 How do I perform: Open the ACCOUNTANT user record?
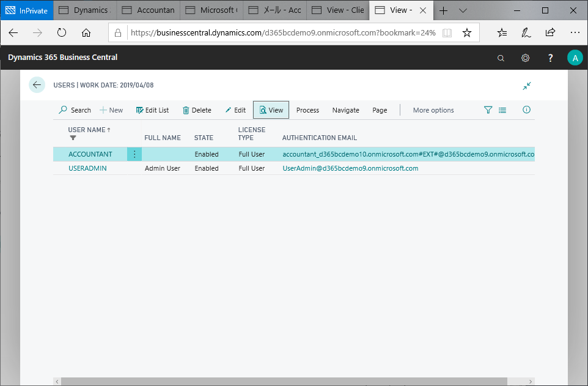point(90,154)
